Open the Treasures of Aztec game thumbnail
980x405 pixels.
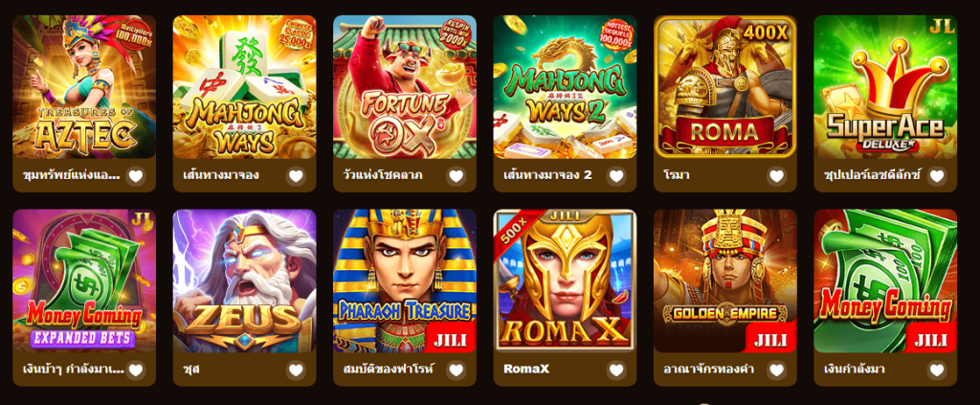[x=84, y=87]
